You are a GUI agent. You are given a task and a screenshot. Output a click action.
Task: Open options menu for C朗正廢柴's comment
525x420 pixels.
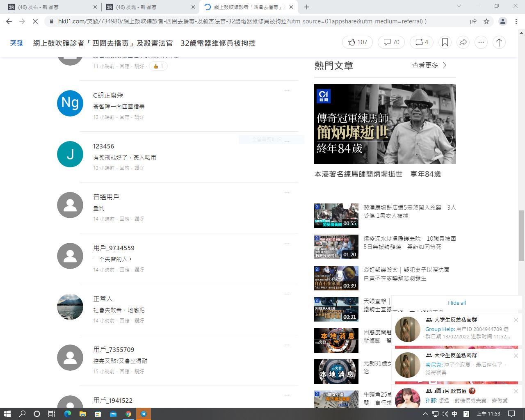(x=287, y=91)
